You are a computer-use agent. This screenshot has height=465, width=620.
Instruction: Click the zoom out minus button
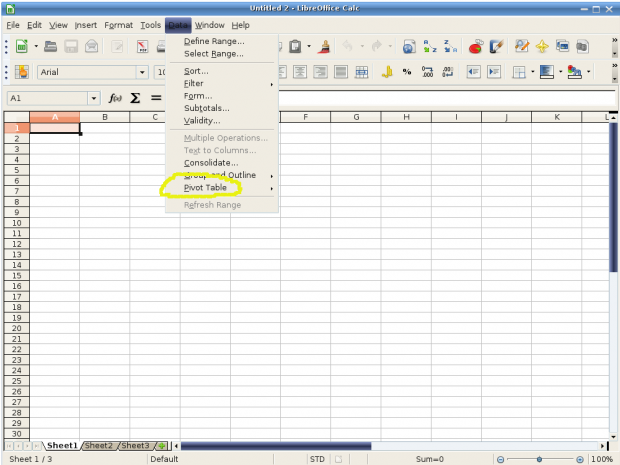501,459
